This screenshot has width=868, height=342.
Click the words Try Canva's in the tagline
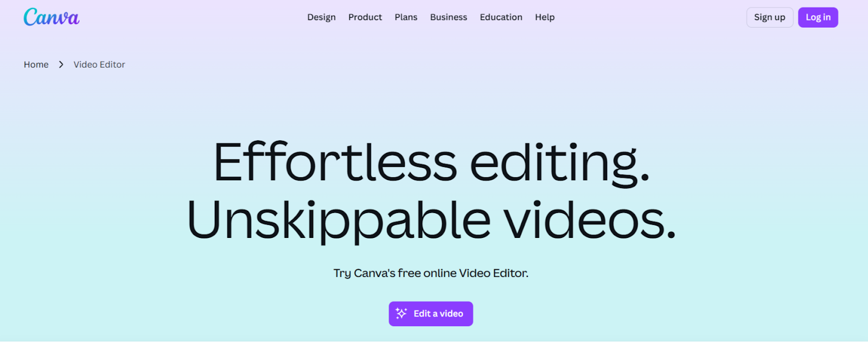click(365, 273)
